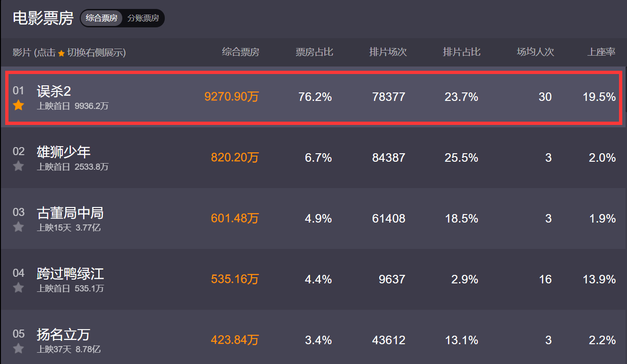
Task: Open the movie title 跨过鸭绿江
Action: click(x=70, y=274)
